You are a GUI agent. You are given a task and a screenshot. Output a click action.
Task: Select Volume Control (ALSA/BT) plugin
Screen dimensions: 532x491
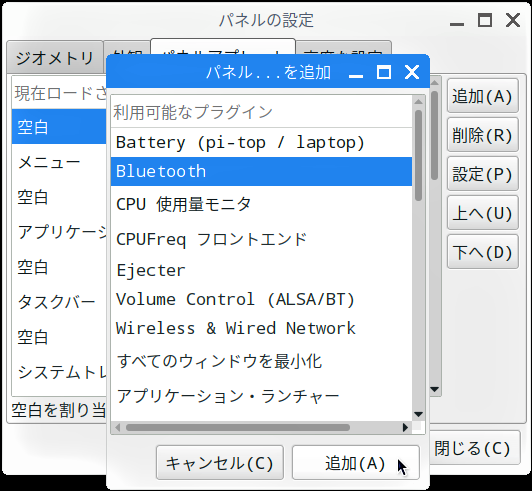(261, 299)
